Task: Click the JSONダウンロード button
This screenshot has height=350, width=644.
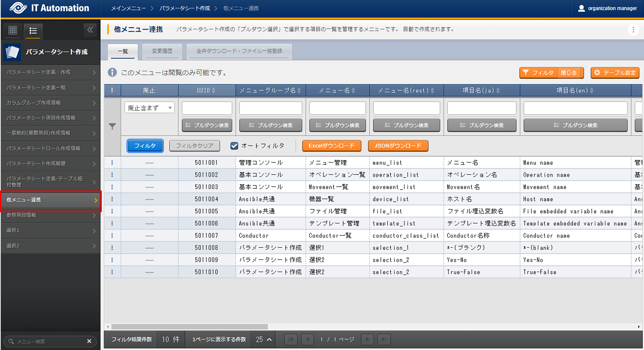Action: pos(398,146)
